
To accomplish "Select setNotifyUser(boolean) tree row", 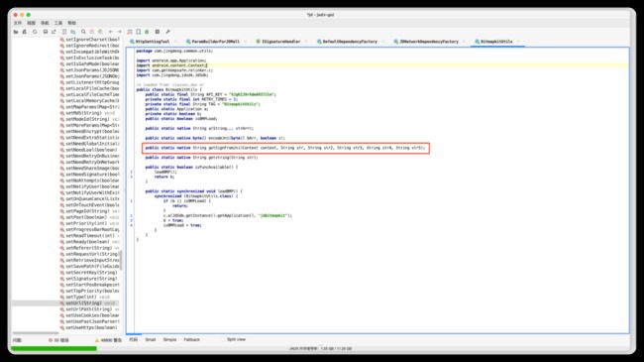I will point(89,186).
